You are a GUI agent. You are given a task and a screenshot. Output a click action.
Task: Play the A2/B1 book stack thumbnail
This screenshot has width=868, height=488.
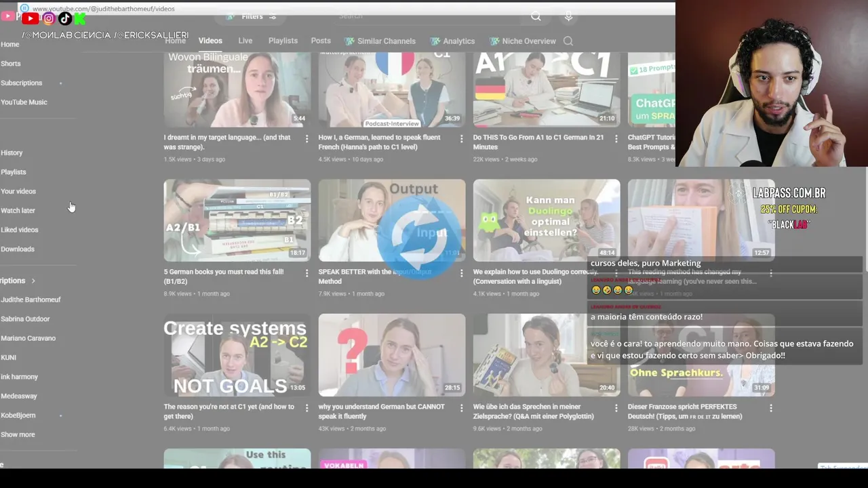pyautogui.click(x=237, y=220)
